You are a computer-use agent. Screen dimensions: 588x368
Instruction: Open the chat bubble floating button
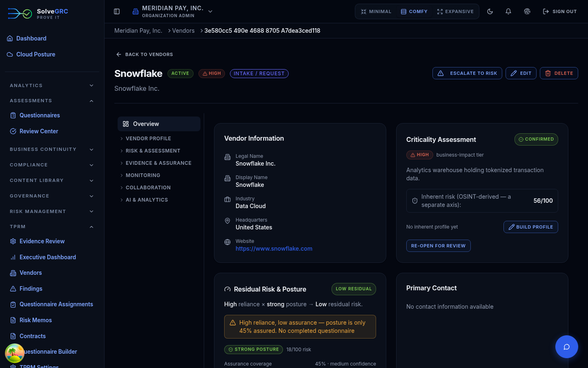click(567, 347)
